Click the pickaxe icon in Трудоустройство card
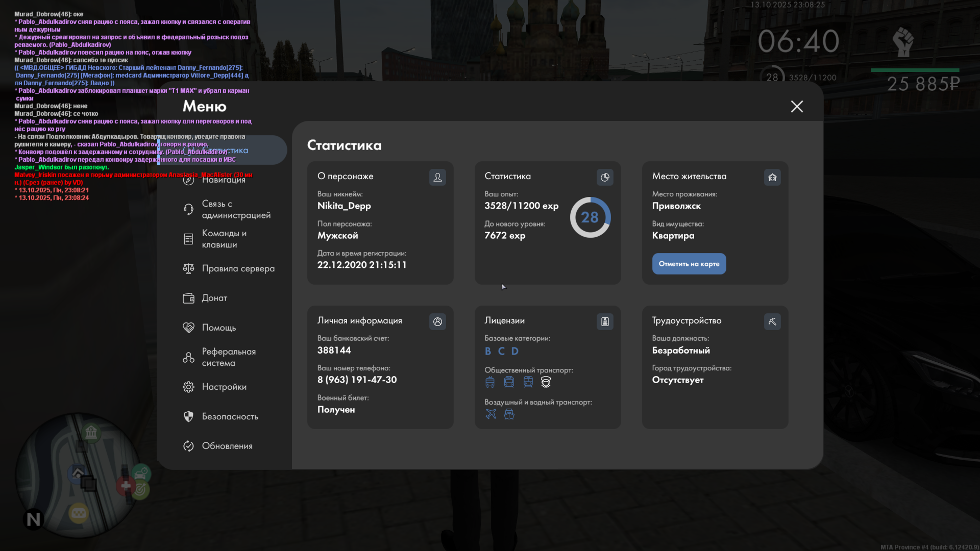The height and width of the screenshot is (551, 980). coord(772,321)
